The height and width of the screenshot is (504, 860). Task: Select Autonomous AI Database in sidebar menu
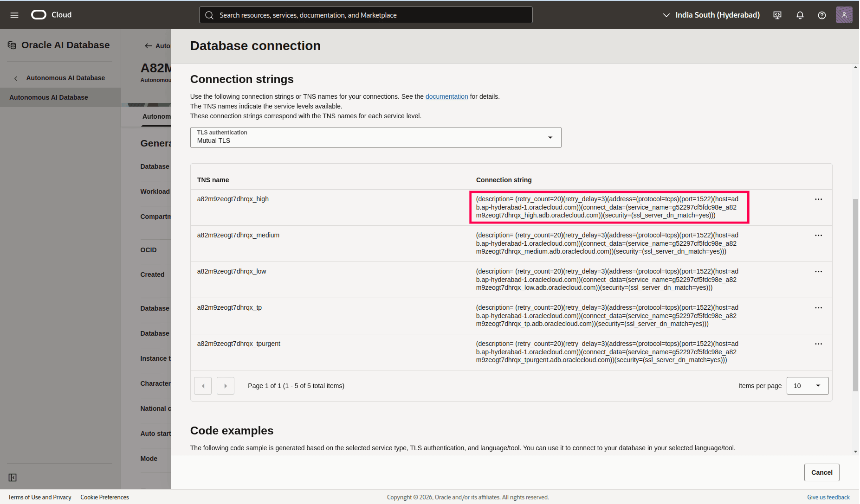pos(60,97)
